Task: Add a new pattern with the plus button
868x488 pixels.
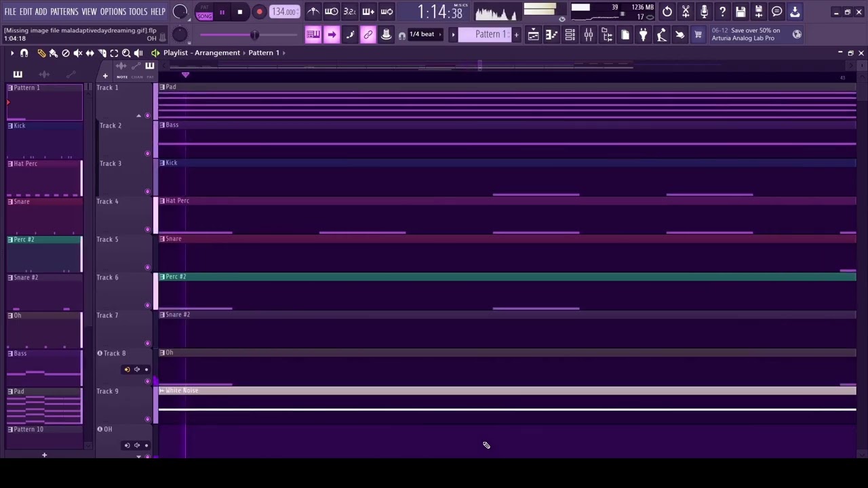Action: pyautogui.click(x=516, y=35)
